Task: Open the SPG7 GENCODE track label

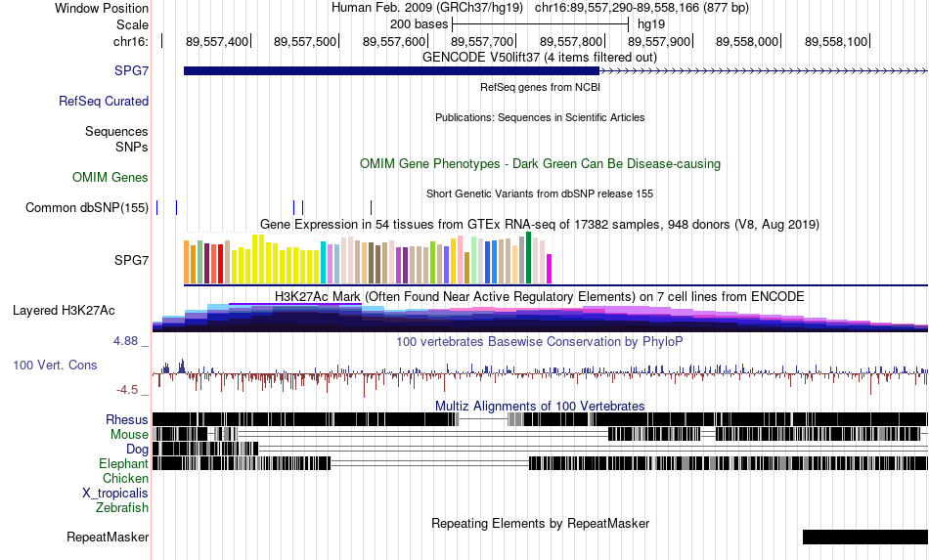Action: [131, 71]
